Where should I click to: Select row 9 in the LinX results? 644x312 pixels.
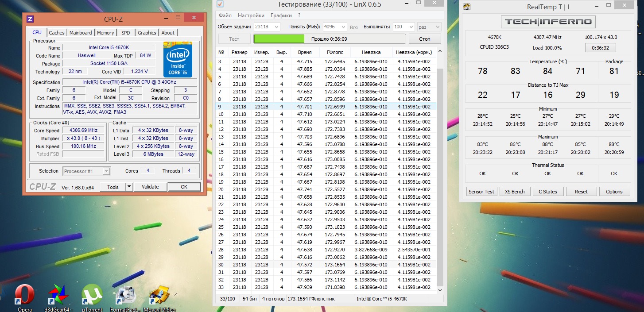[326, 107]
